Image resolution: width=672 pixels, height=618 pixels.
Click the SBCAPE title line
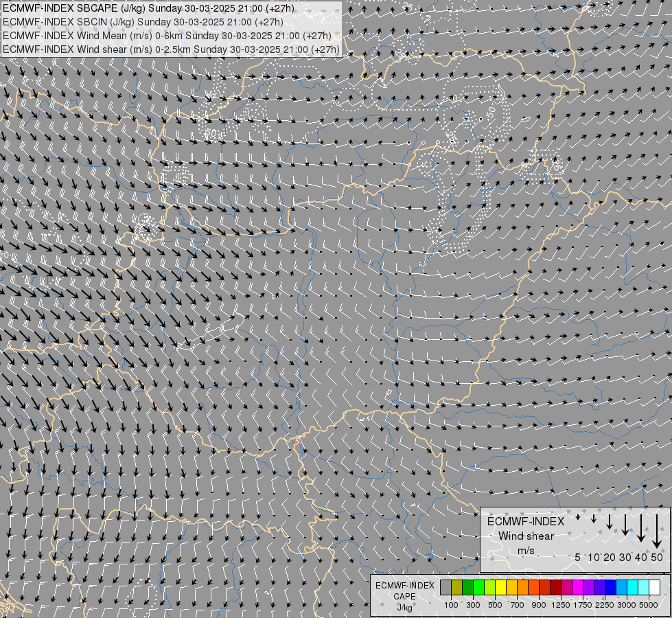click(x=148, y=8)
